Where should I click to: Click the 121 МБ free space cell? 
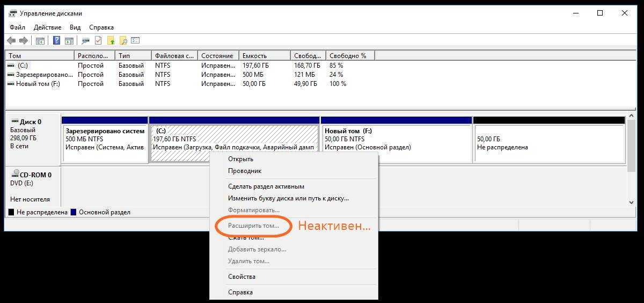(304, 75)
